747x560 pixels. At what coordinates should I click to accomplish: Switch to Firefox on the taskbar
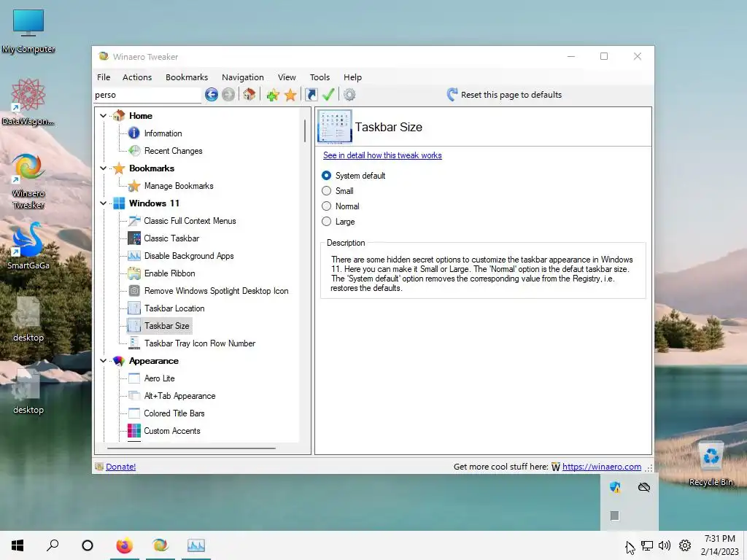click(x=124, y=545)
